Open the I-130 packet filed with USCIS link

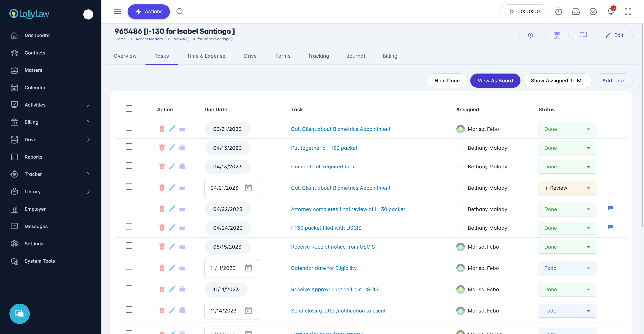(326, 228)
